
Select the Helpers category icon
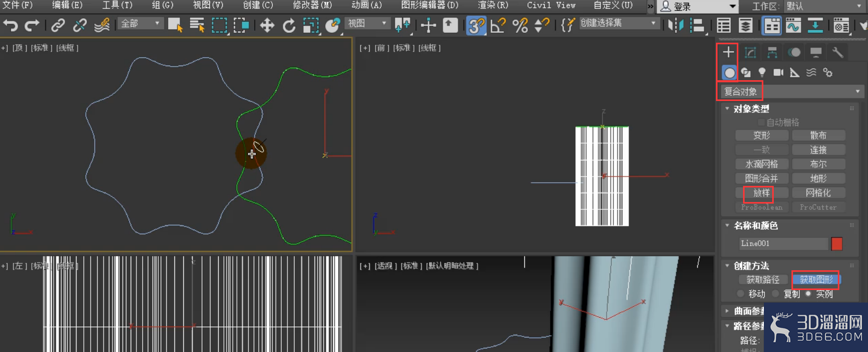click(795, 72)
